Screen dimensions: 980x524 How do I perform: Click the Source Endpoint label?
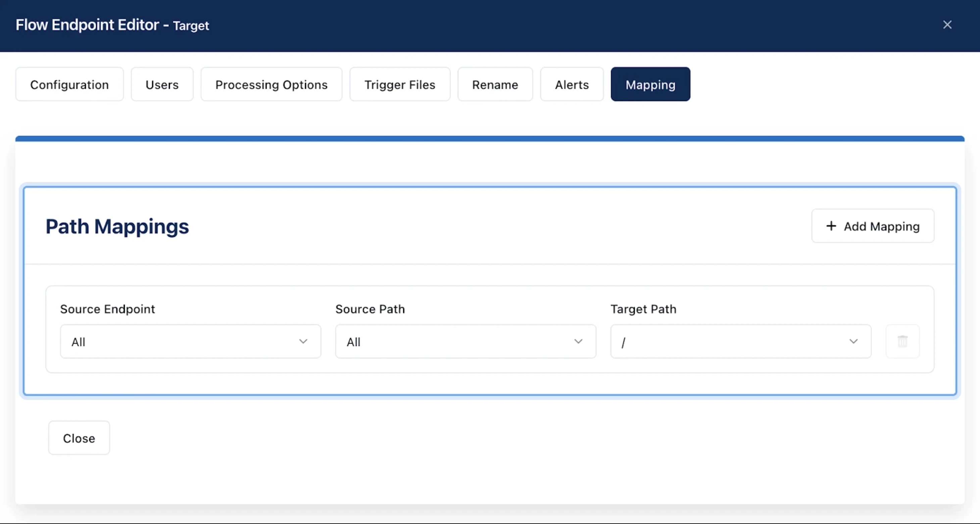coord(108,309)
